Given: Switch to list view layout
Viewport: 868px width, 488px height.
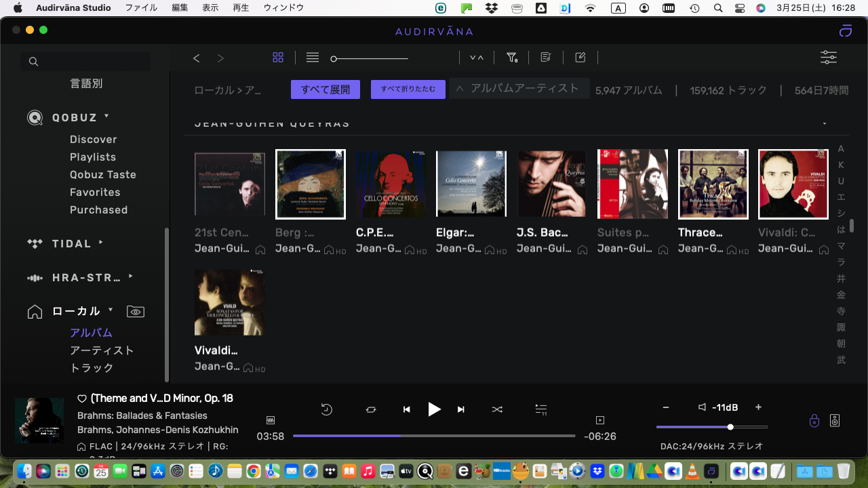Looking at the screenshot, I should 313,58.
